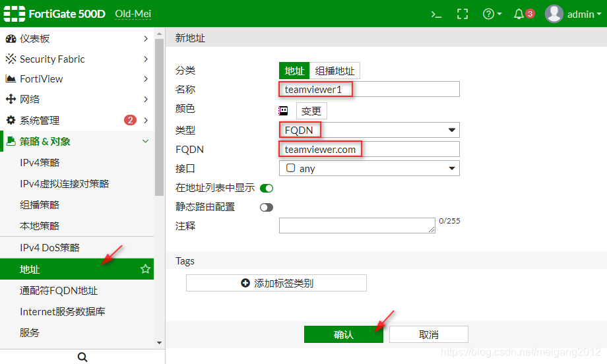The height and width of the screenshot is (364, 607).
Task: Open the help question mark menu
Action: 492,15
